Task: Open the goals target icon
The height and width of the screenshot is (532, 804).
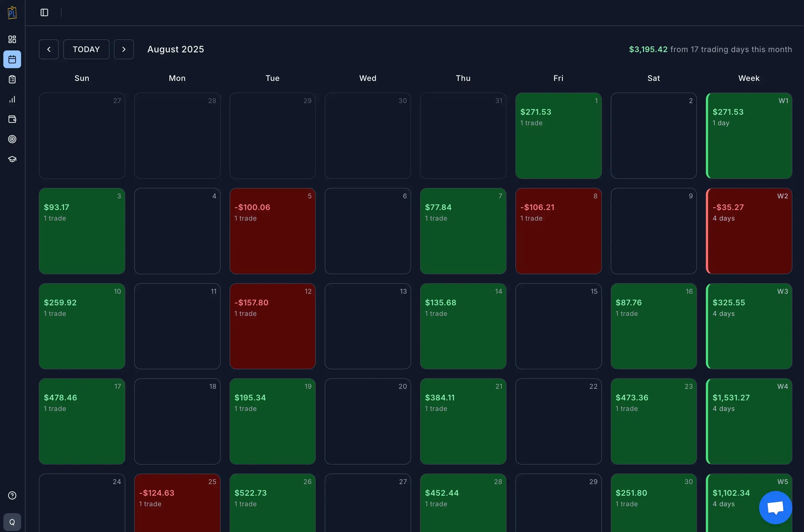Action: click(12, 139)
